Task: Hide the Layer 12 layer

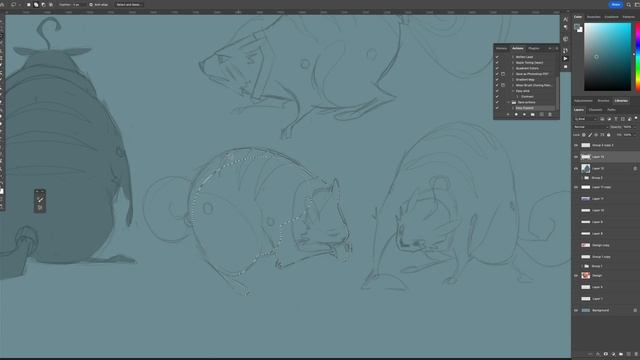Action: point(576,168)
